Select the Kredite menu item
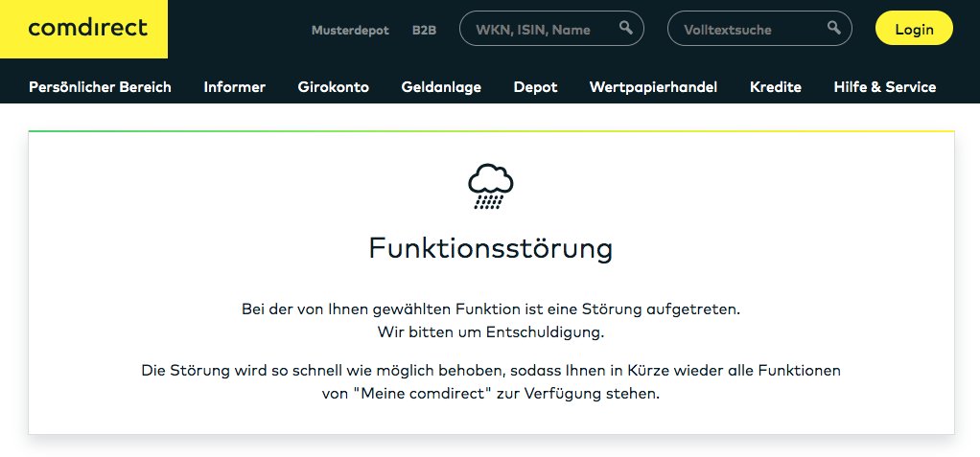The height and width of the screenshot is (457, 980). coord(776,87)
